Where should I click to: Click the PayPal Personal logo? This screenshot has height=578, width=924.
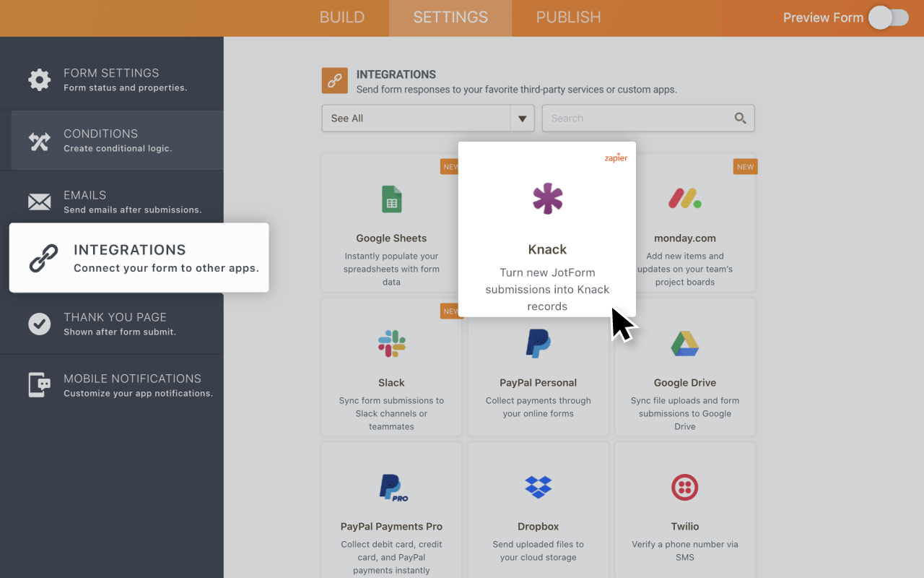[x=538, y=343]
